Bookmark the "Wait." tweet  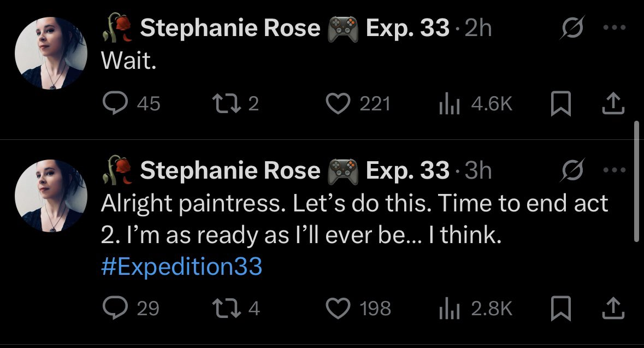(560, 104)
